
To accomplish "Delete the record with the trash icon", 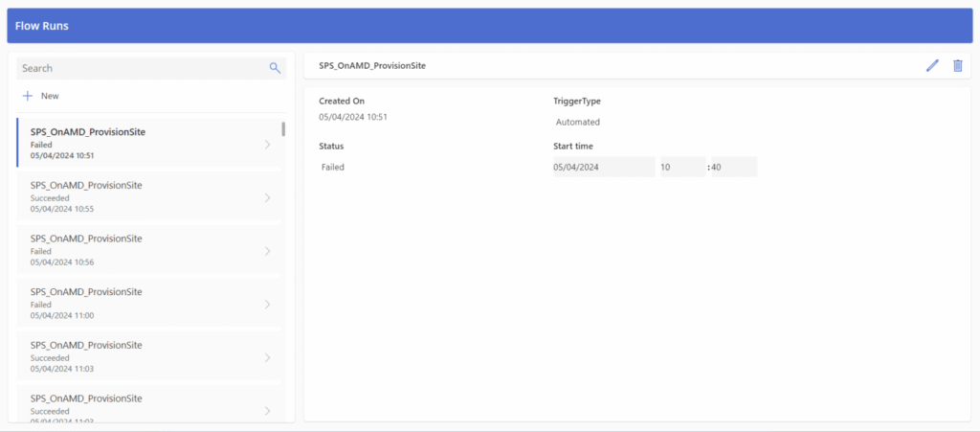I will point(957,66).
